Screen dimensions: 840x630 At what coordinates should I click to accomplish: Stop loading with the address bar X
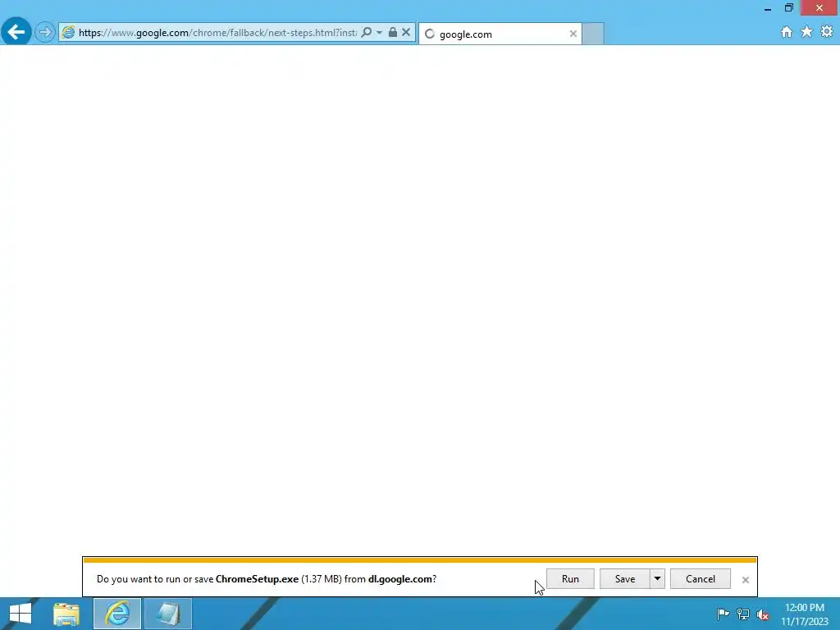pos(406,32)
